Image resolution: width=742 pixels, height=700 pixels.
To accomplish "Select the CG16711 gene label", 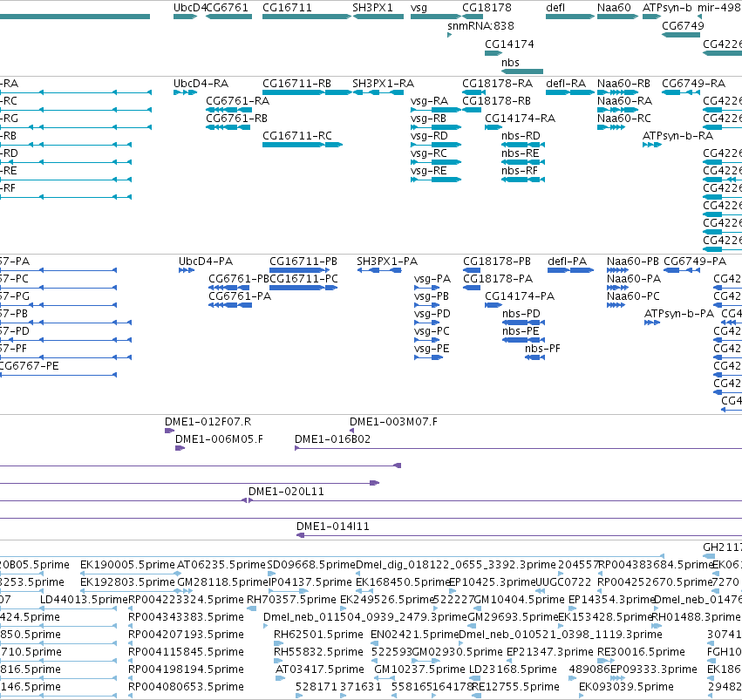I will point(287,8).
